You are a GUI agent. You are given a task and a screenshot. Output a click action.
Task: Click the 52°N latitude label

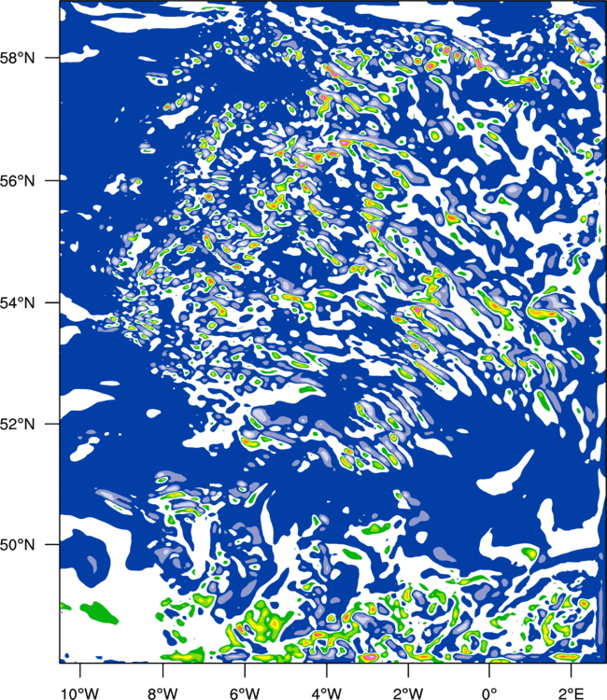pos(18,424)
